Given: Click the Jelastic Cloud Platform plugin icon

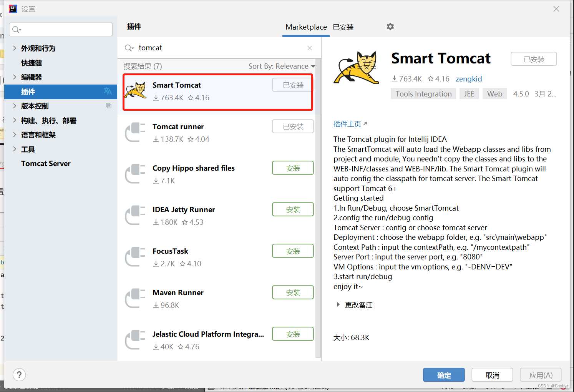Looking at the screenshot, I should point(135,340).
